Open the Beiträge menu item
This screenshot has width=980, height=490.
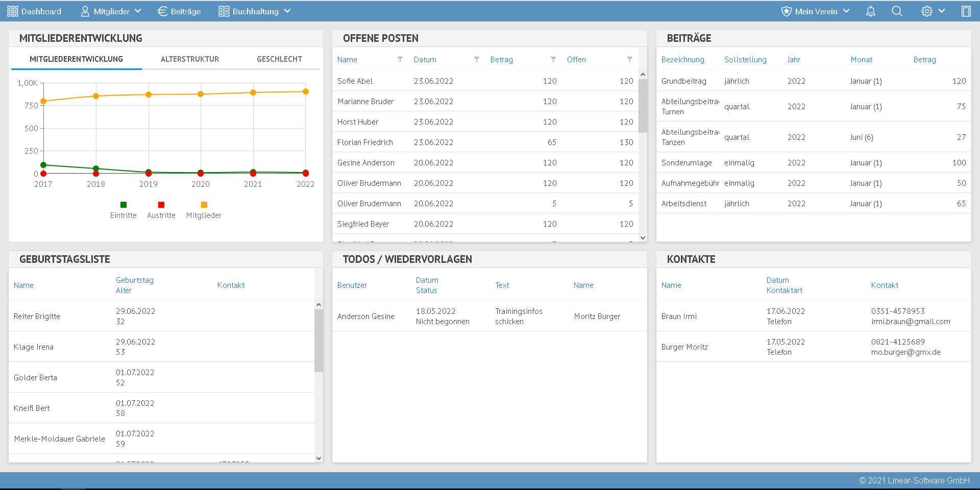pos(179,11)
